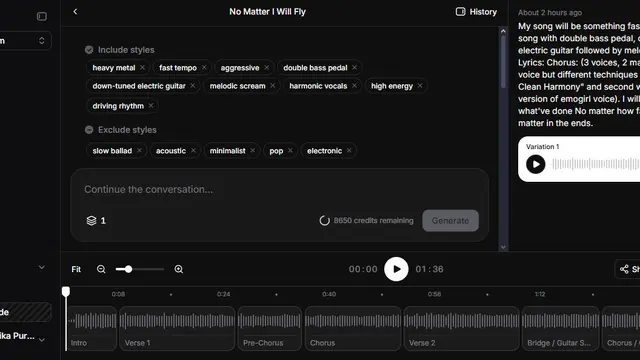Click the Generate button
The image size is (640, 360).
coord(450,221)
